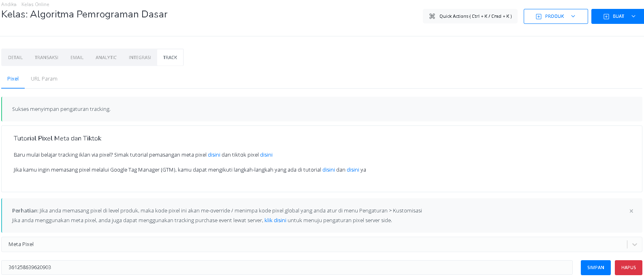Dismiss the Perhatian notice with X
This screenshot has height=278, width=644.
[631, 211]
